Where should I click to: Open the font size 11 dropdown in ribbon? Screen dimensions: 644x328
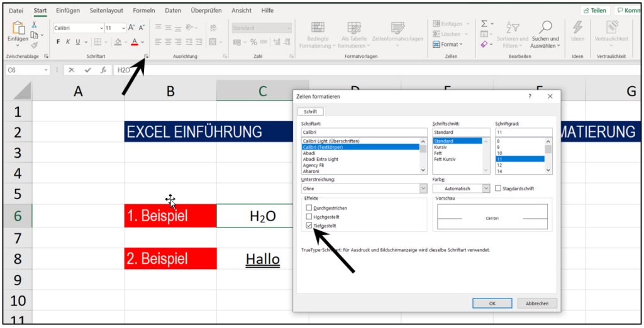point(124,28)
